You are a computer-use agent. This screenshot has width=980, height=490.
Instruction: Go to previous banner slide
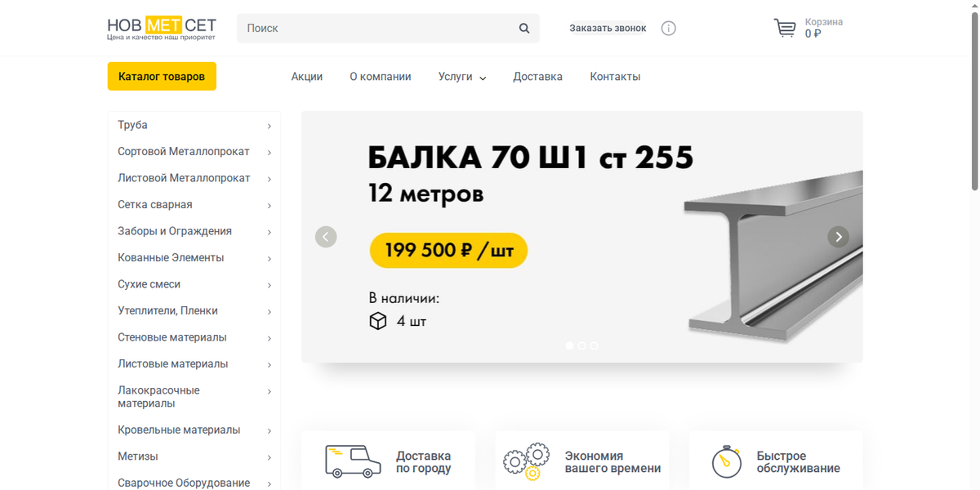tap(326, 237)
